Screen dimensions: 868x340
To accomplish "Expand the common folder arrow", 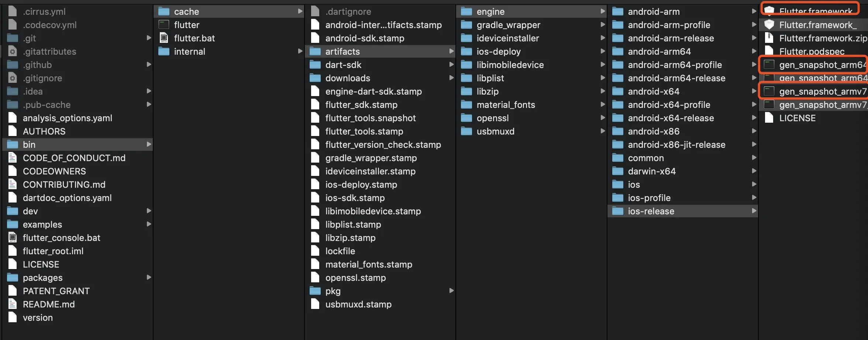I will 754,157.
